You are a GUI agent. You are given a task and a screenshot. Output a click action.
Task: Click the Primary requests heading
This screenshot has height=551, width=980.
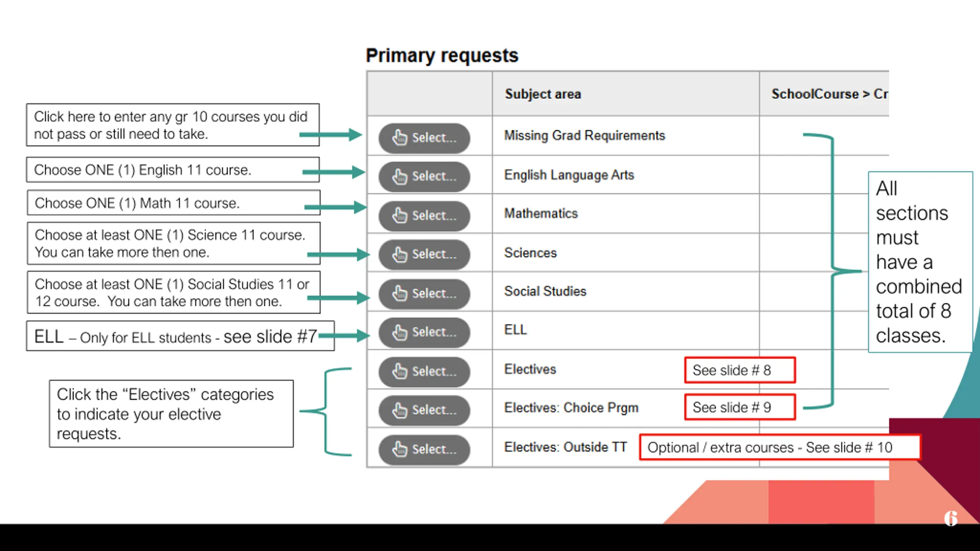click(442, 56)
